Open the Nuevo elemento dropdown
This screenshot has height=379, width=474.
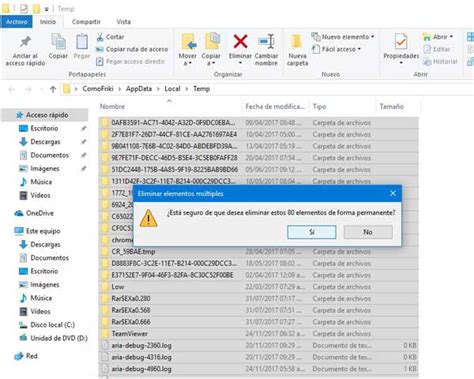(372, 37)
